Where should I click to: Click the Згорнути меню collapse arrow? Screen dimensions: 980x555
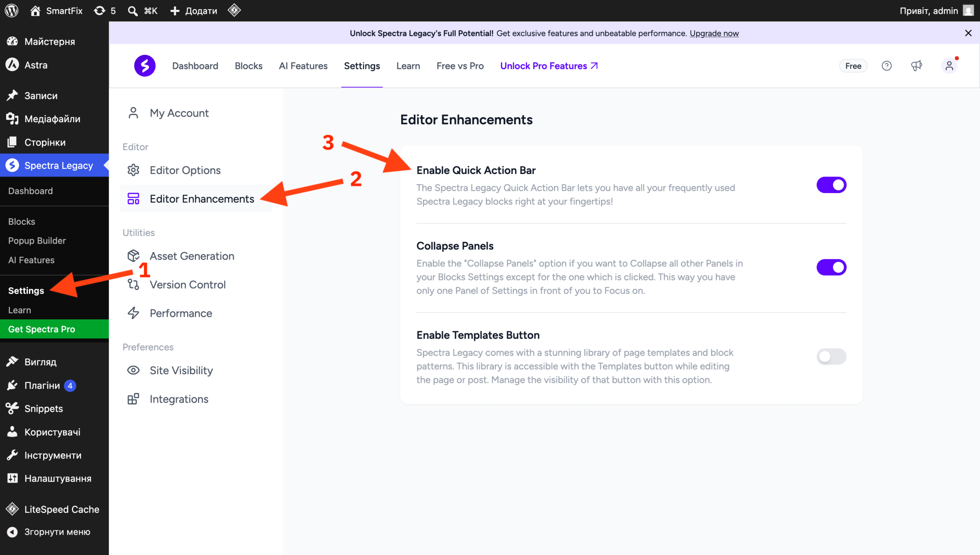tap(12, 532)
